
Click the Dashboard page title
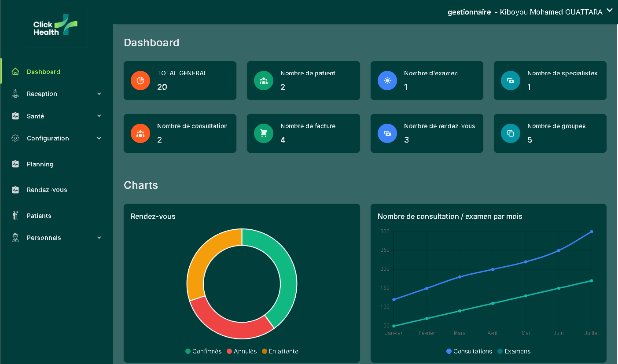151,42
